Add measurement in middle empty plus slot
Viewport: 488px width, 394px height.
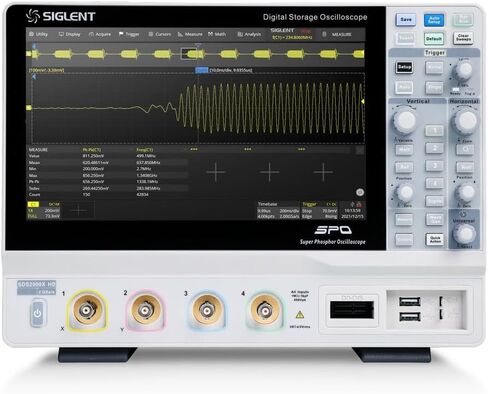point(269,172)
